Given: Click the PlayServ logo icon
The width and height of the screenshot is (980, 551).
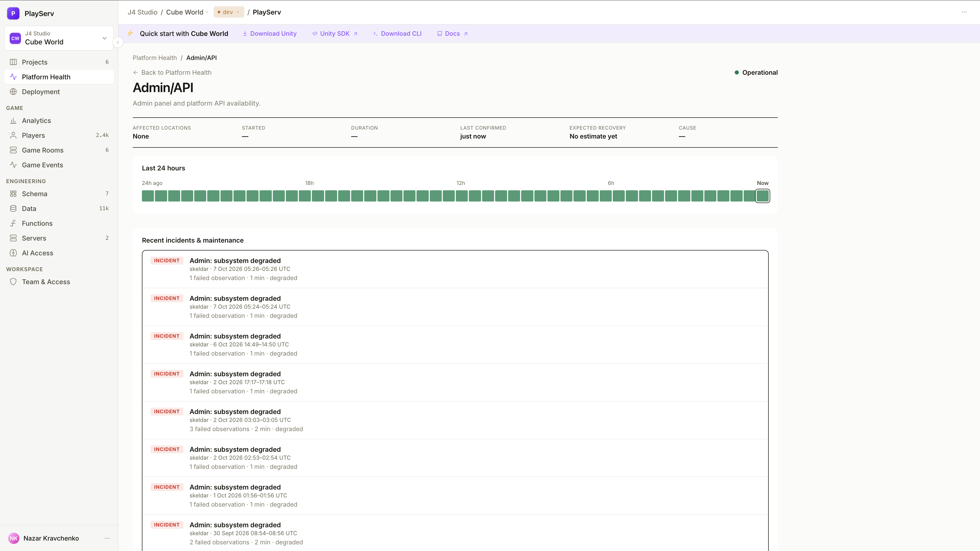Looking at the screenshot, I should coord(13,13).
